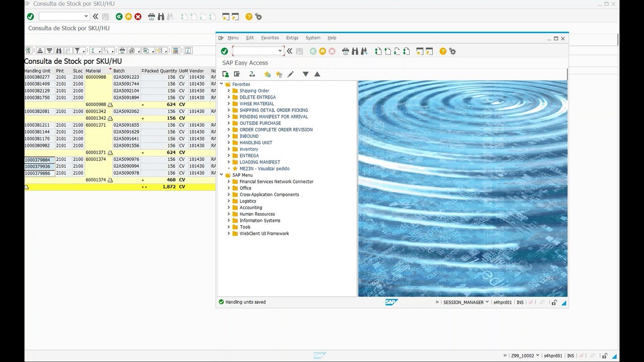The height and width of the screenshot is (362, 644).
Task: Click Handling Unit column header
Action: 40,71
